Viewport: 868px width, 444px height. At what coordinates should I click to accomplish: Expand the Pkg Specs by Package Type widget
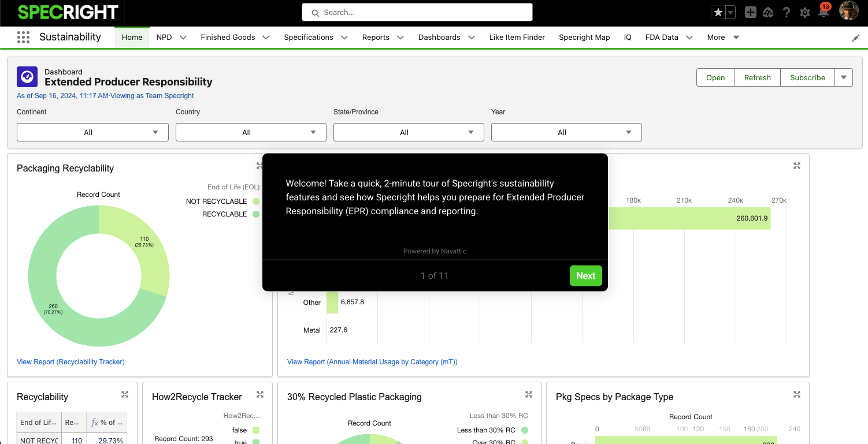click(797, 394)
